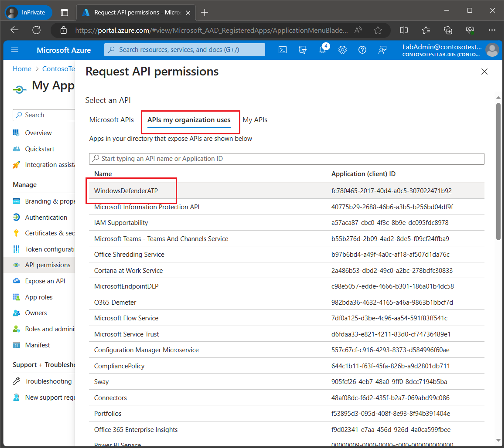504x448 pixels.
Task: Toggle browser split screen icon
Action: (404, 30)
